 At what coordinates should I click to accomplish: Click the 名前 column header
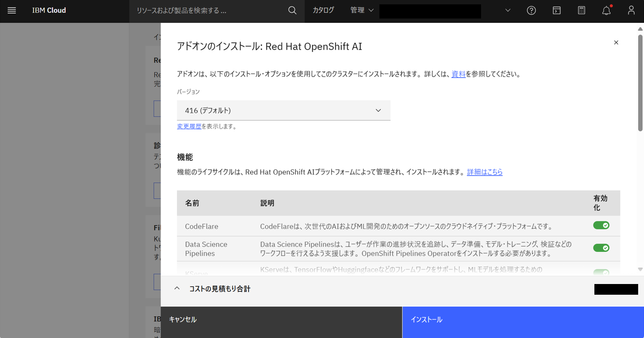tap(192, 203)
